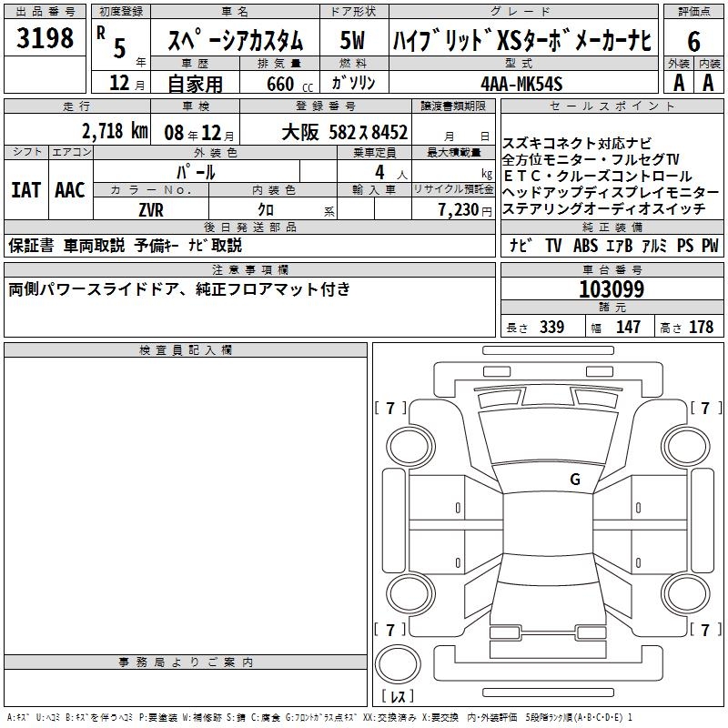Viewport: 728px width, 728px height.
Task: Select the rear-left [7] tire marker
Action: (390, 630)
